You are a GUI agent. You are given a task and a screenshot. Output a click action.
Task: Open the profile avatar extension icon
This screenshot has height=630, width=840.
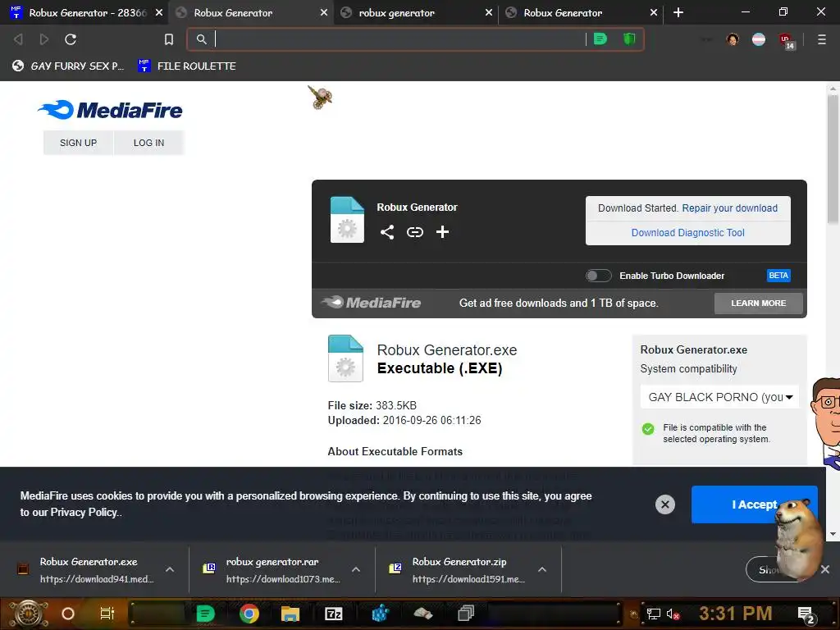(733, 39)
